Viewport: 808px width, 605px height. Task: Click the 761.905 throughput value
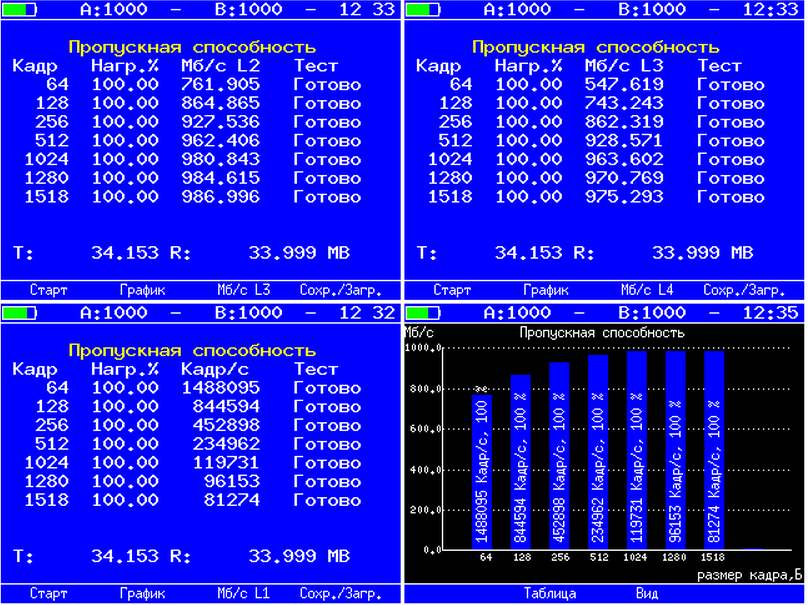221,85
